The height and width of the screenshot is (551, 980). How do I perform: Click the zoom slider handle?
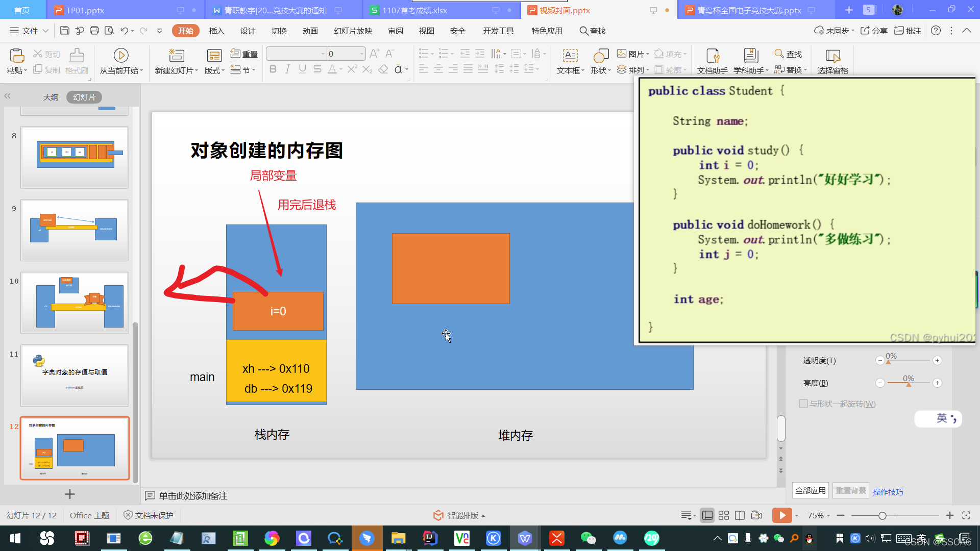coord(882,516)
